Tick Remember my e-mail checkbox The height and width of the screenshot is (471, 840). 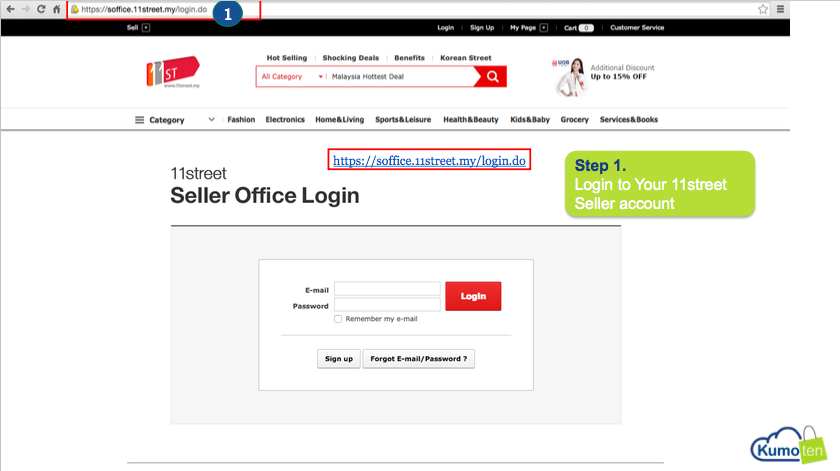(338, 319)
